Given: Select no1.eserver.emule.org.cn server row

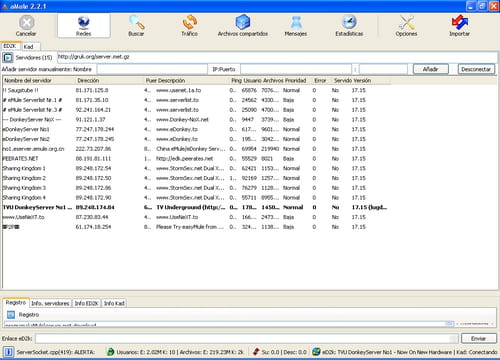Looking at the screenshot, I should tap(197, 149).
